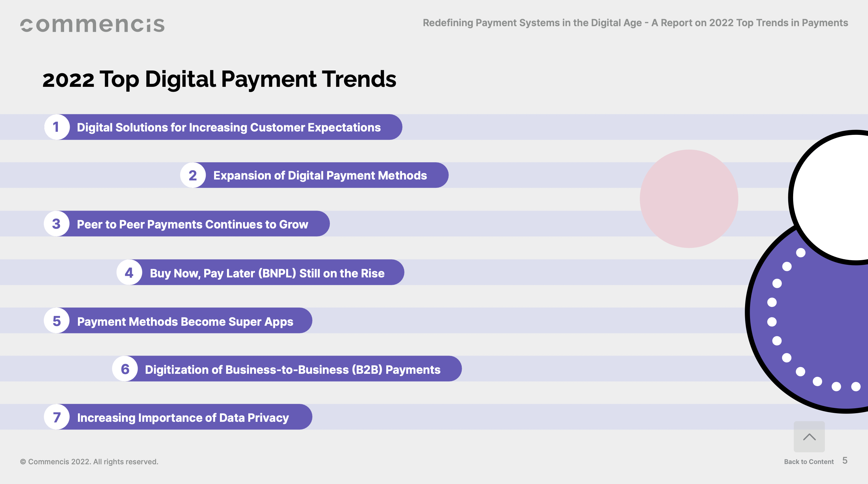Click number 1 circle badge
868x484 pixels.
[57, 127]
